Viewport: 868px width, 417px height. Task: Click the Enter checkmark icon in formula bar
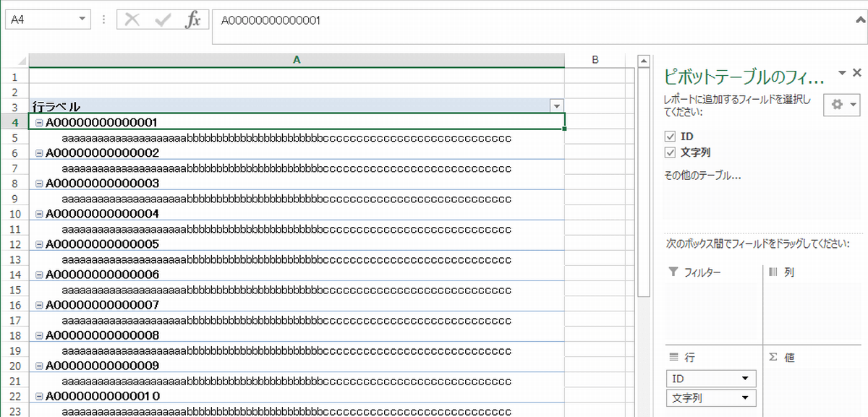pyautogui.click(x=163, y=20)
